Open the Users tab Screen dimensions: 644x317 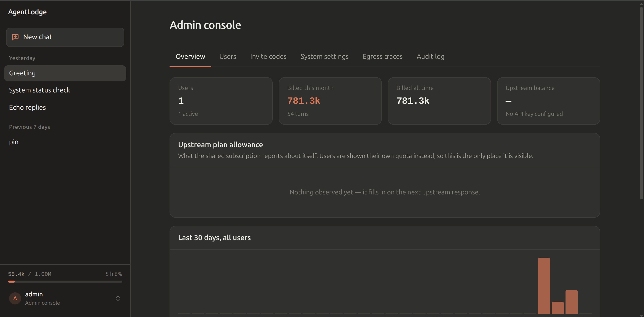pos(228,57)
